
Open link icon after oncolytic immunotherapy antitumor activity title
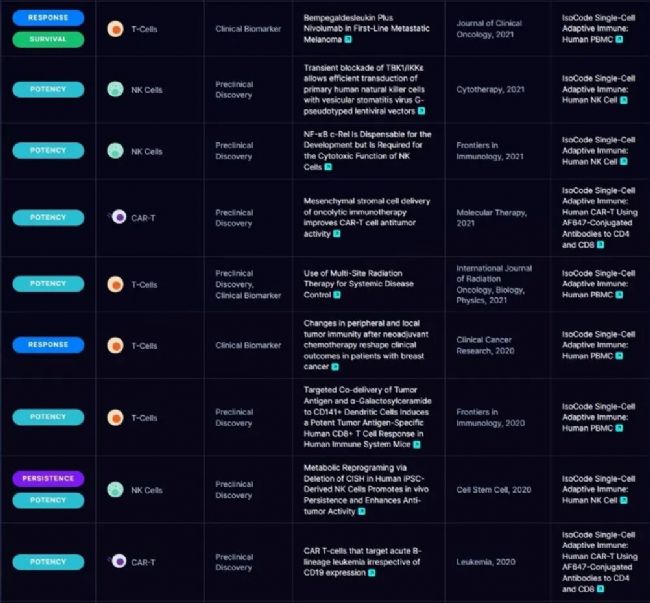(x=336, y=233)
